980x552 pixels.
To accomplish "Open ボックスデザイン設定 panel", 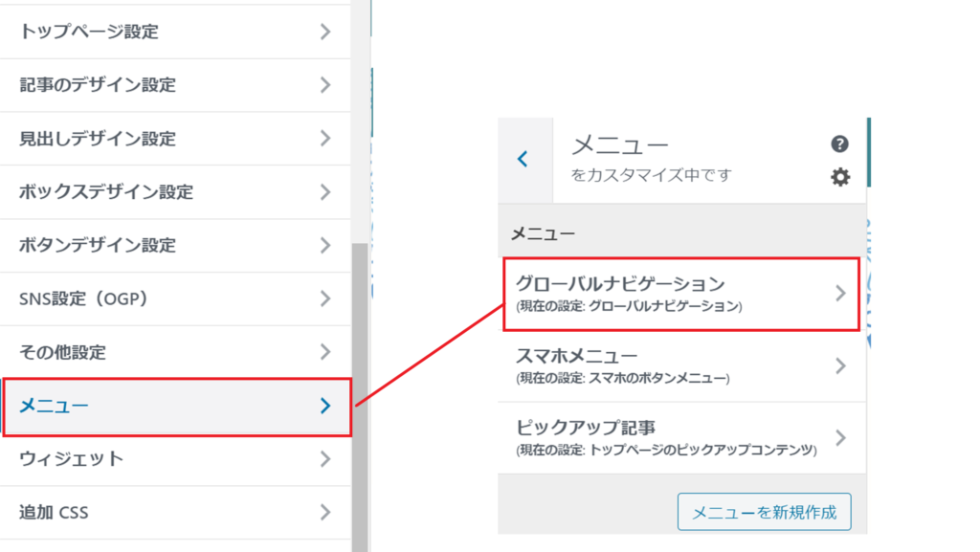I will 175,192.
